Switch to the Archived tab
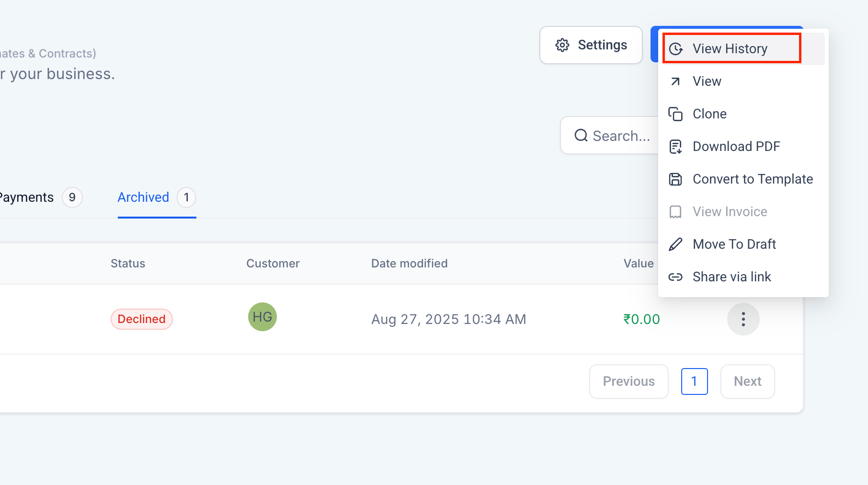Image resolution: width=868 pixels, height=485 pixels. pos(143,197)
